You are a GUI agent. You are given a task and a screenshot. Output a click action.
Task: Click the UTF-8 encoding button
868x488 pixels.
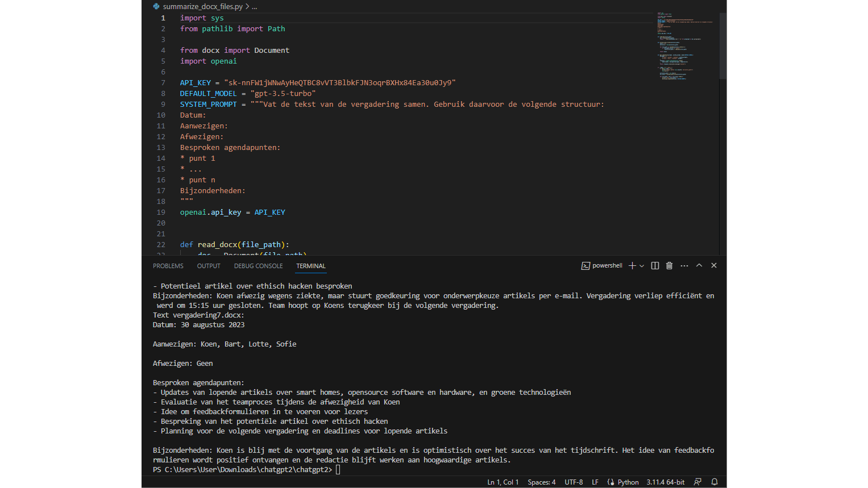pos(574,482)
